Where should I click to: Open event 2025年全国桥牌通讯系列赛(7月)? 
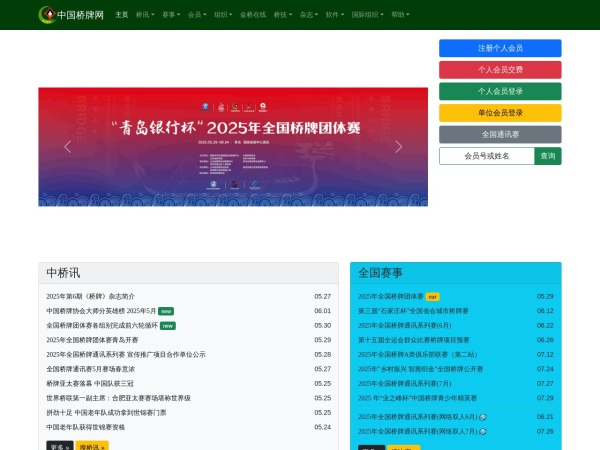[x=404, y=384]
